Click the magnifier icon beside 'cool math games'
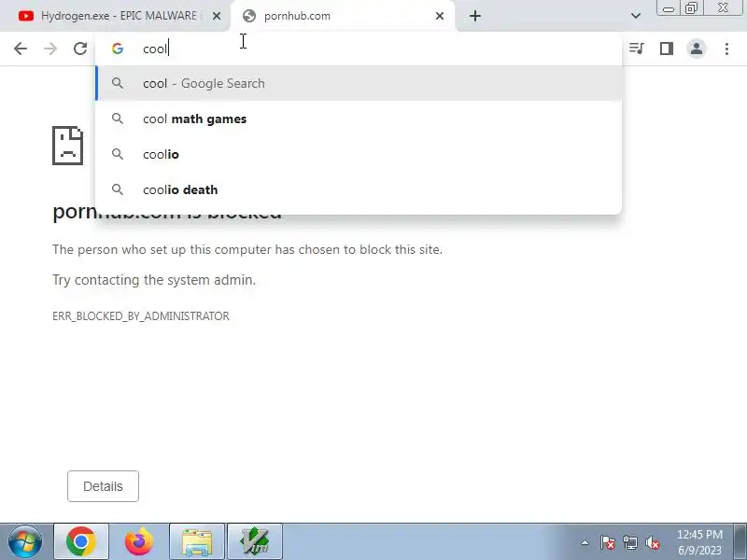The width and height of the screenshot is (747, 560). click(x=118, y=119)
